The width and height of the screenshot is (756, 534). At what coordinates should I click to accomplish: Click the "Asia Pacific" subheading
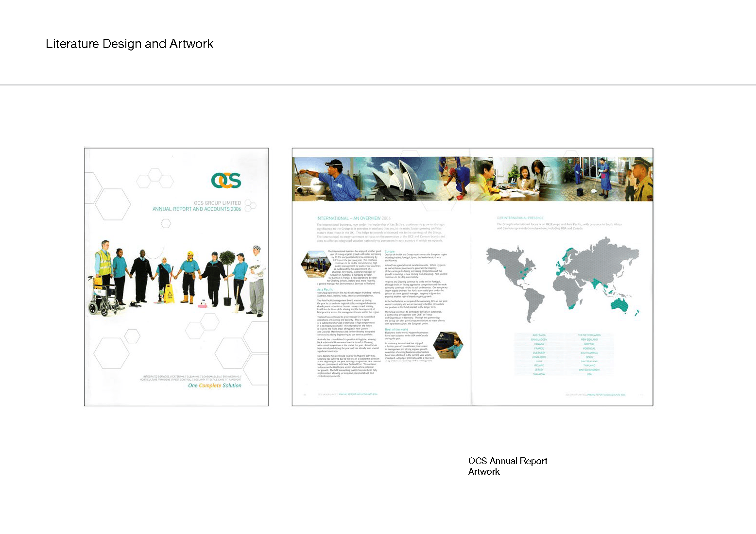325,289
